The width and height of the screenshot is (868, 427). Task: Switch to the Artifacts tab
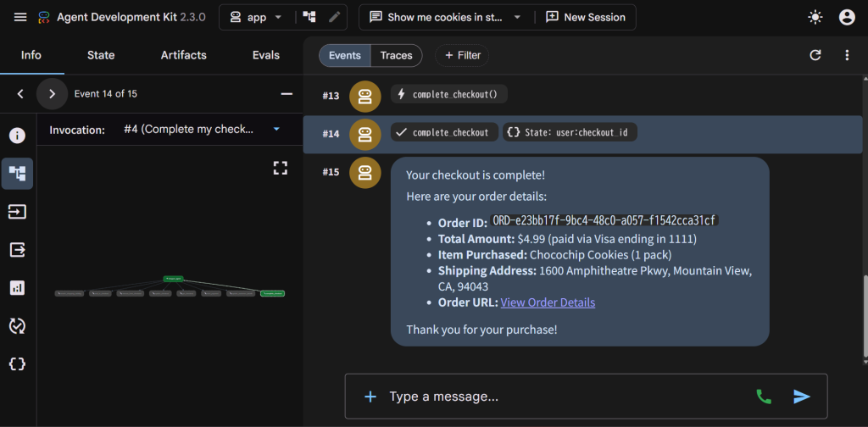click(x=184, y=55)
